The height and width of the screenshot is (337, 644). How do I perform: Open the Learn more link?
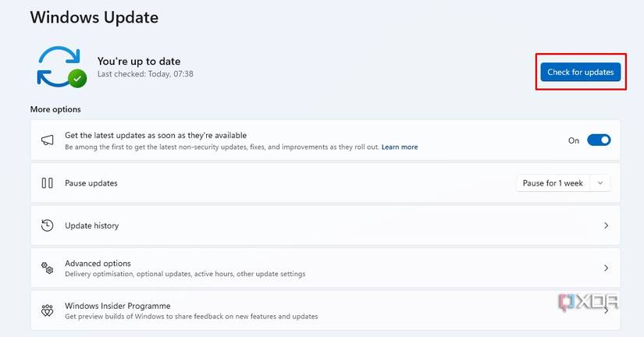pos(400,147)
